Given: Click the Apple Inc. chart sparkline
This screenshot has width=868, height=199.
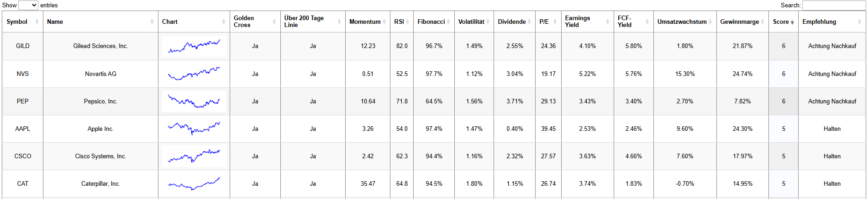Looking at the screenshot, I should pos(194,129).
